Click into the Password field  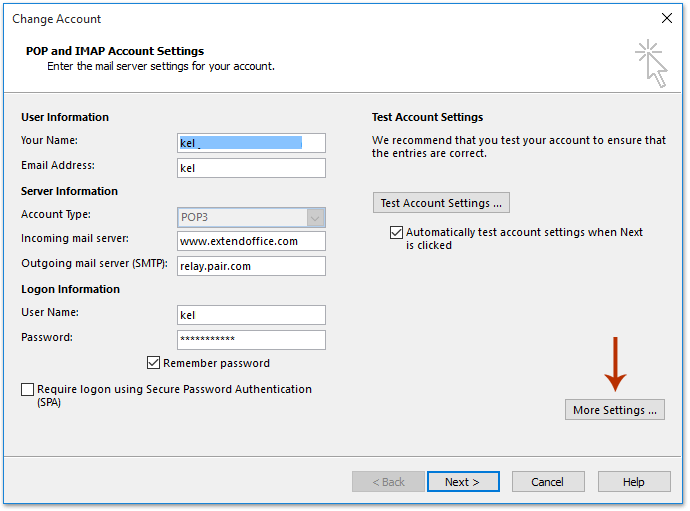(x=251, y=340)
